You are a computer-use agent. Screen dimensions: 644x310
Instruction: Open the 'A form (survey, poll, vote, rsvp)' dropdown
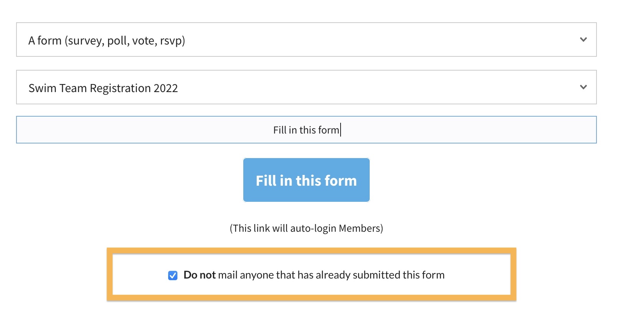tap(306, 40)
